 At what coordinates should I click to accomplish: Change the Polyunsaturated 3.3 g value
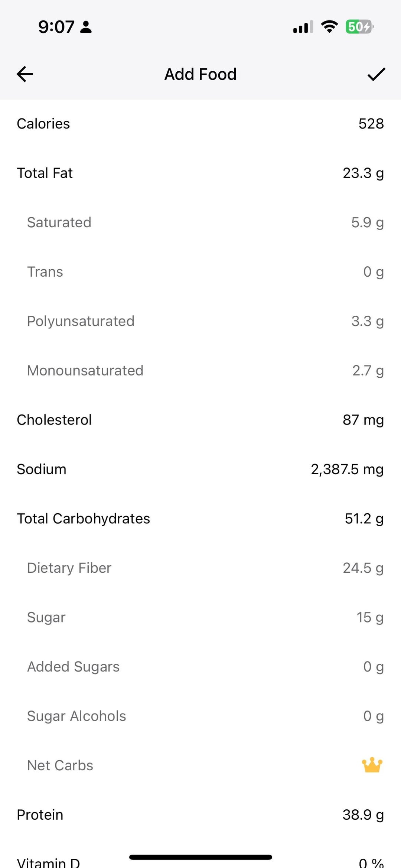pyautogui.click(x=367, y=321)
